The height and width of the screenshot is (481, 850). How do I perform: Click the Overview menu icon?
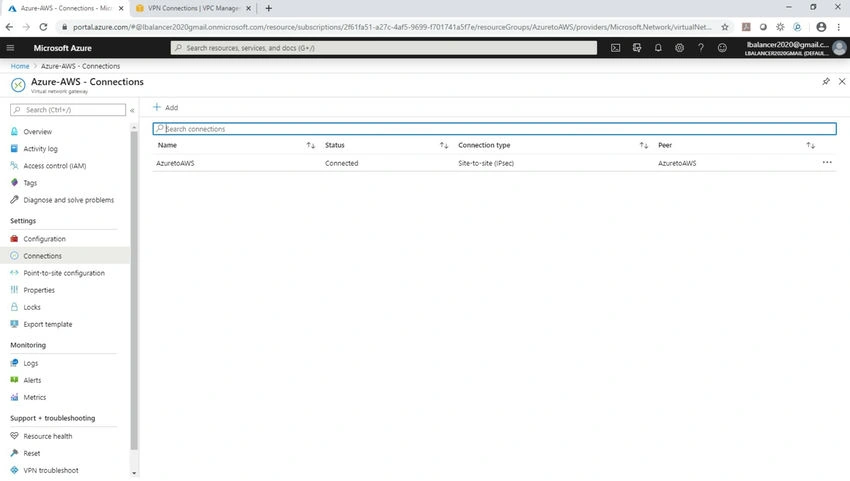(x=14, y=131)
